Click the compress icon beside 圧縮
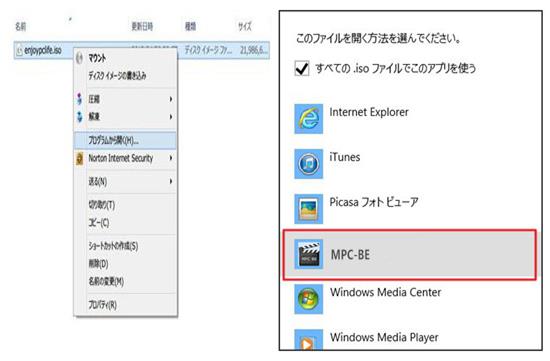 (80, 99)
